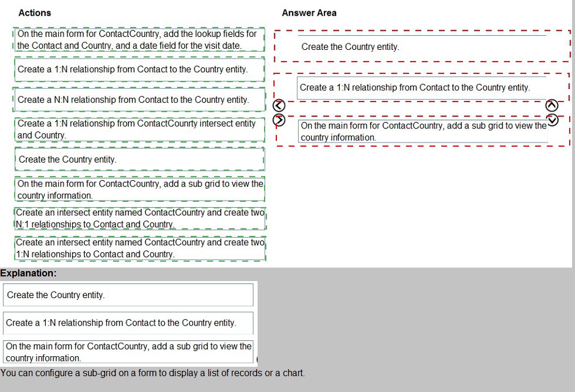575x392 pixels.
Task: Select 1:N relationship item in Answer Area
Action: [x=422, y=87]
